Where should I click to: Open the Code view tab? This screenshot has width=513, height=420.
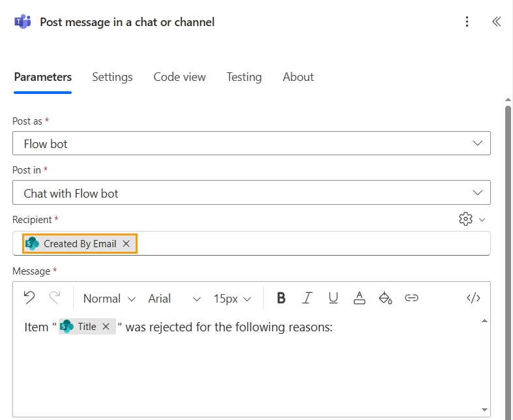tap(179, 77)
